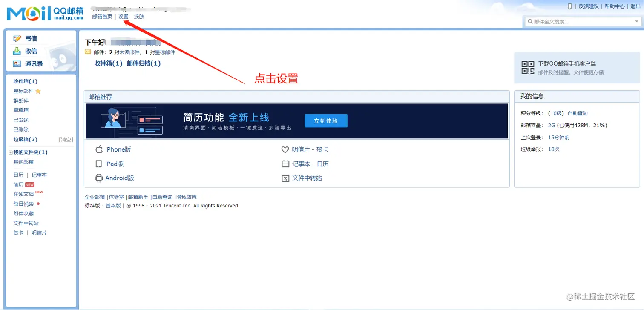This screenshot has height=310, width=644.
Task: Open 换肤 skin option in header
Action: pos(139,17)
